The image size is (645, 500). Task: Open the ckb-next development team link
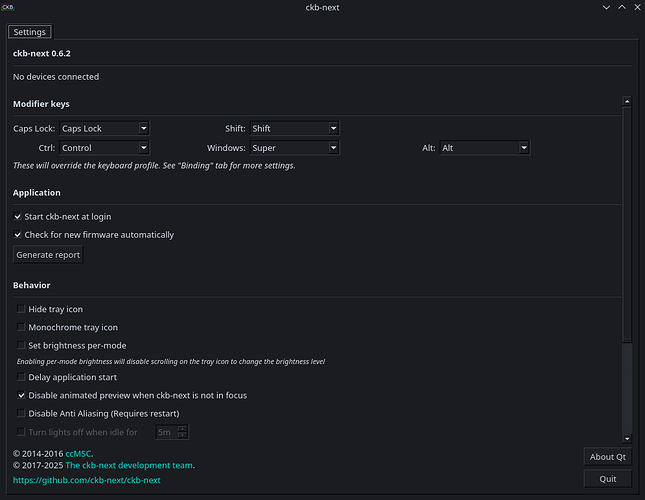tap(129, 465)
